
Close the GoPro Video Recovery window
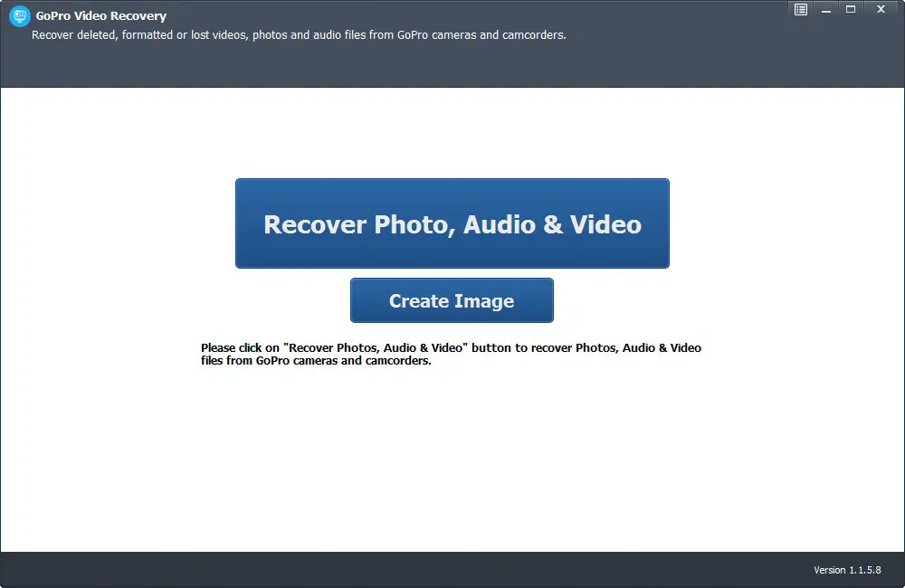(881, 9)
